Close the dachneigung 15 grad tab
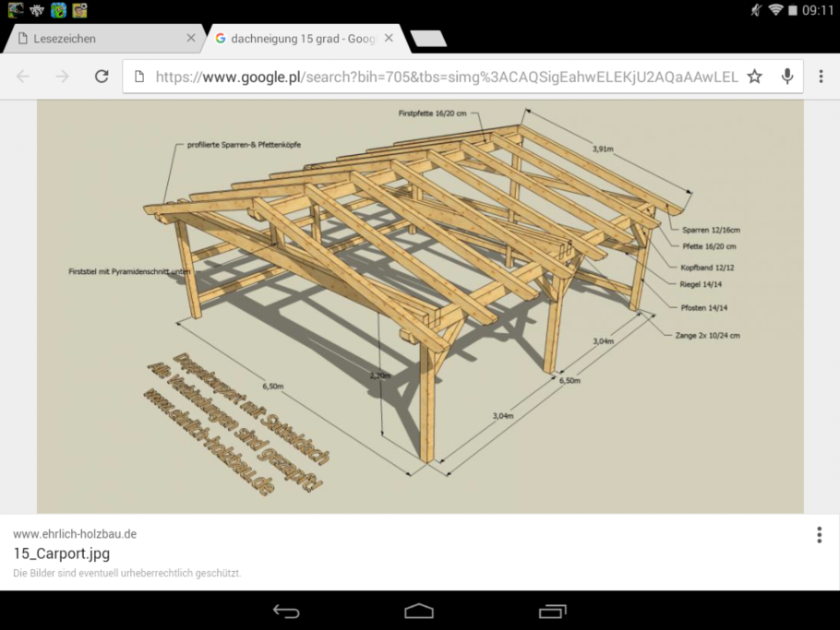The image size is (840, 630). pos(389,39)
